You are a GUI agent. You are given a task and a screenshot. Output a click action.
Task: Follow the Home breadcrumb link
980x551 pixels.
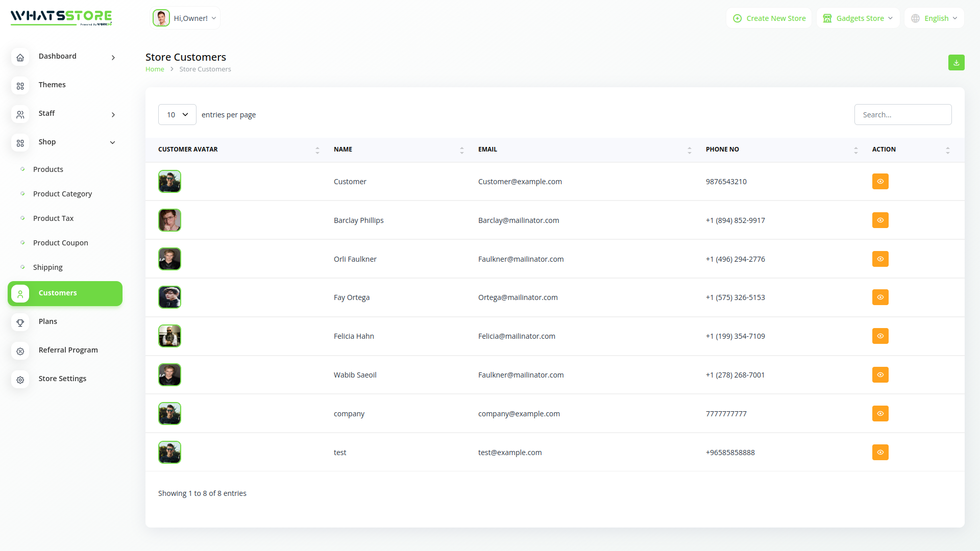point(155,69)
